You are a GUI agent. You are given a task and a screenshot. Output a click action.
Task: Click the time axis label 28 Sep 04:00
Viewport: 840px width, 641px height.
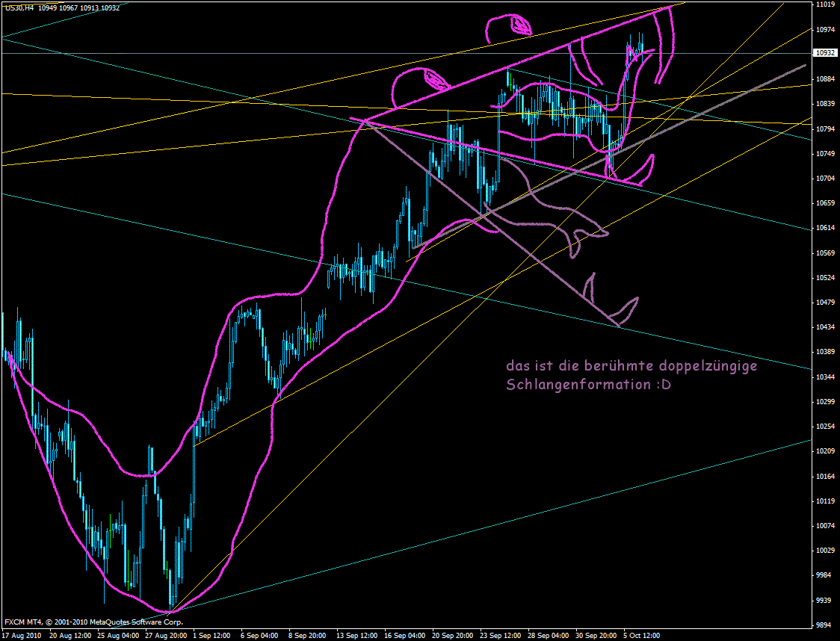(549, 636)
